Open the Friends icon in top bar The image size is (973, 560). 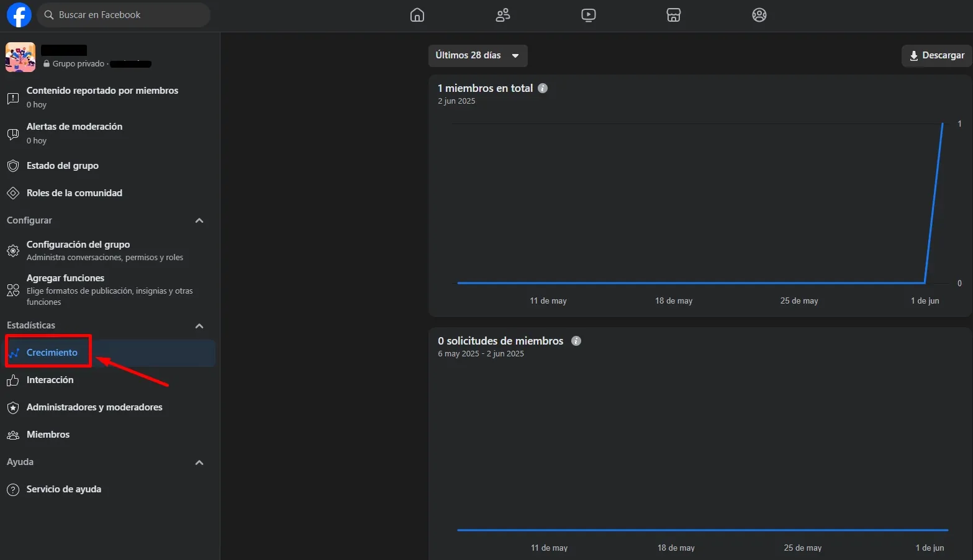tap(503, 15)
